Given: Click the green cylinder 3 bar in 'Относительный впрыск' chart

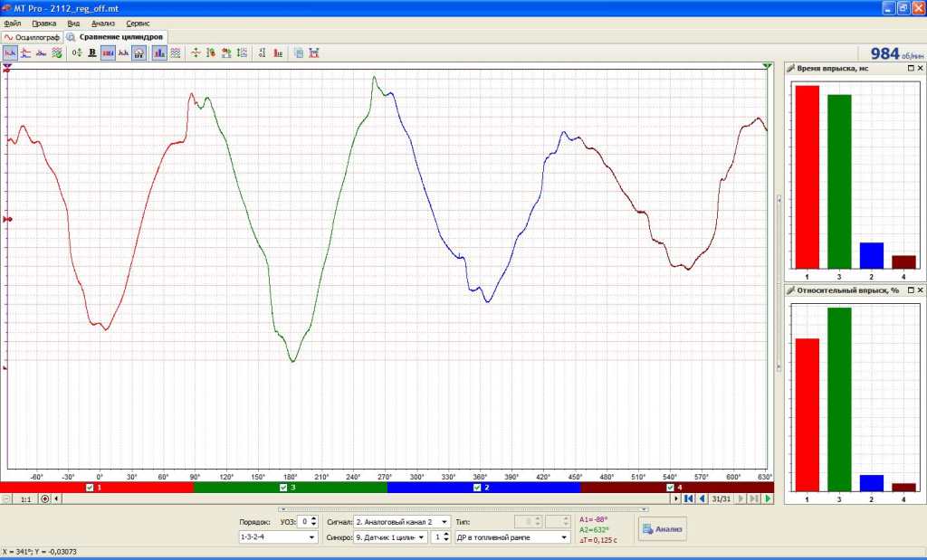Looking at the screenshot, I should pyautogui.click(x=839, y=399).
